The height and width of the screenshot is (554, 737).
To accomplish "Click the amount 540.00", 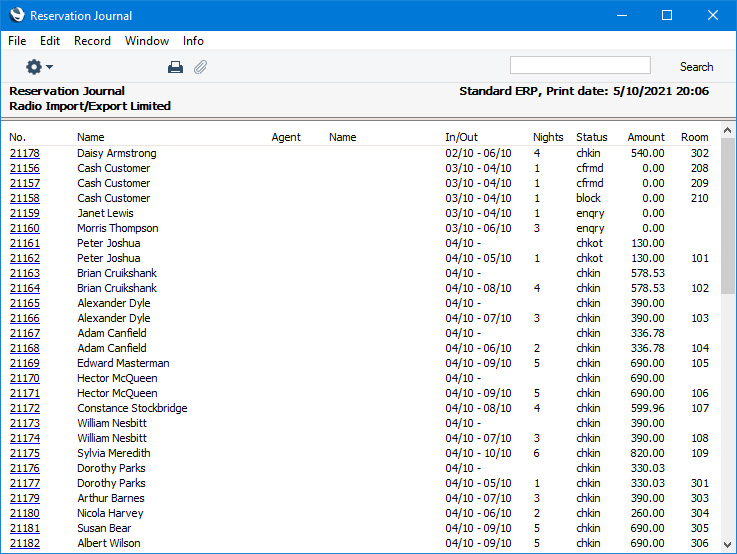I will click(x=647, y=153).
